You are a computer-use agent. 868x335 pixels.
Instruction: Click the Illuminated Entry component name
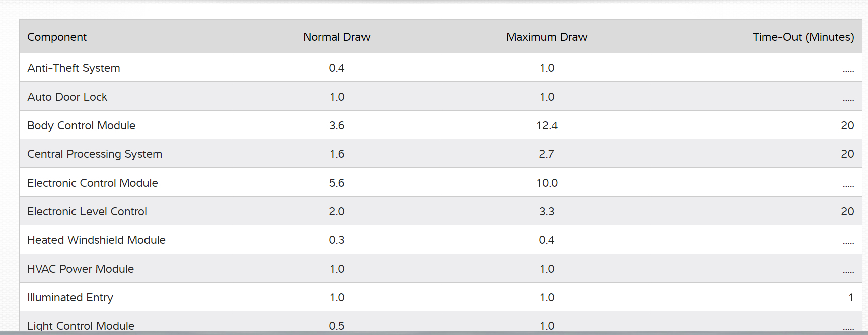point(70,297)
